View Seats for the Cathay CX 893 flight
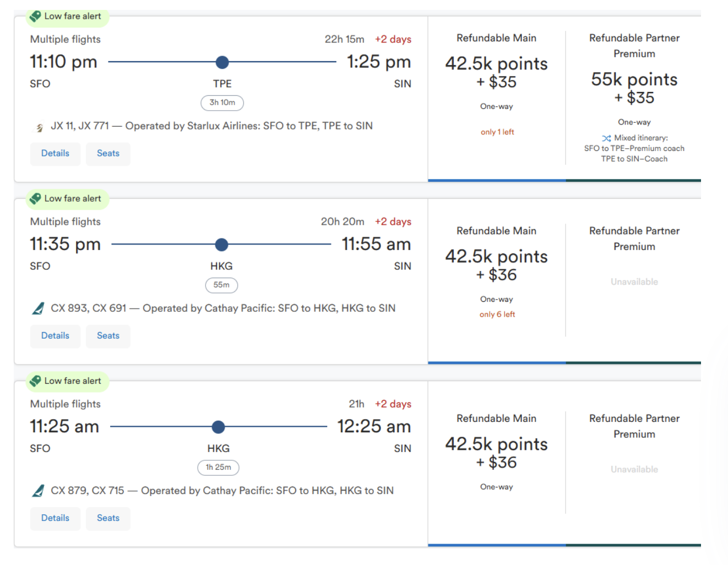Viewport: 728px width, 565px height. pos(108,336)
